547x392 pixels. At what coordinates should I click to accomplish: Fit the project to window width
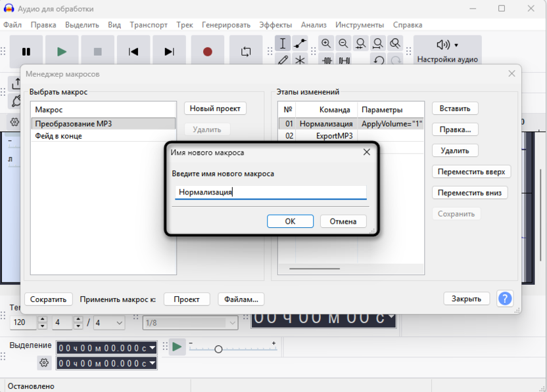[x=378, y=43]
